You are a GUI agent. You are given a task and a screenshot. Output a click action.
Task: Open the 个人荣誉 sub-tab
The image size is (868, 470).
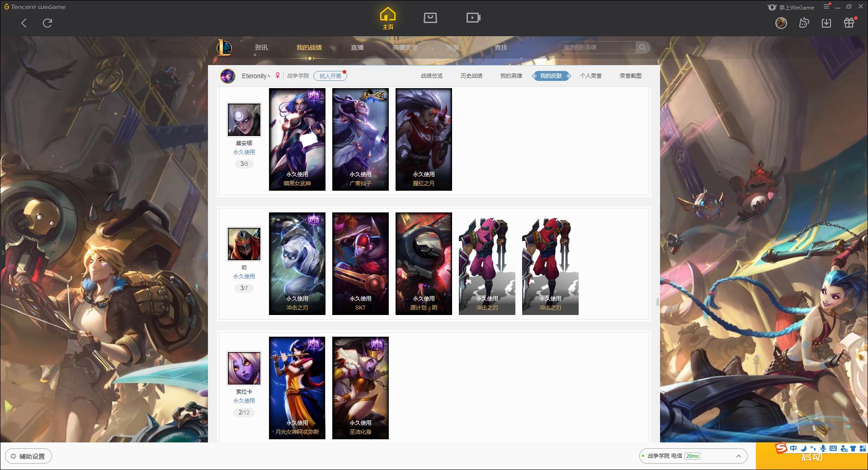tap(591, 76)
